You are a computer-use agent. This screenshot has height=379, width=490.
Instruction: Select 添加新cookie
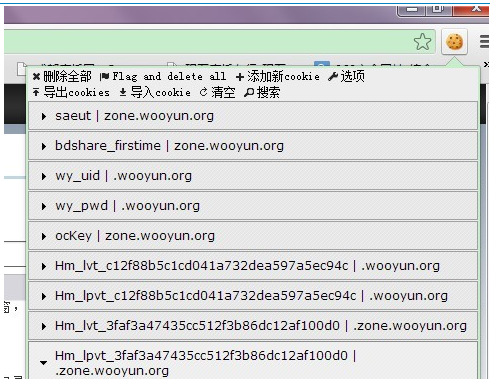point(283,77)
